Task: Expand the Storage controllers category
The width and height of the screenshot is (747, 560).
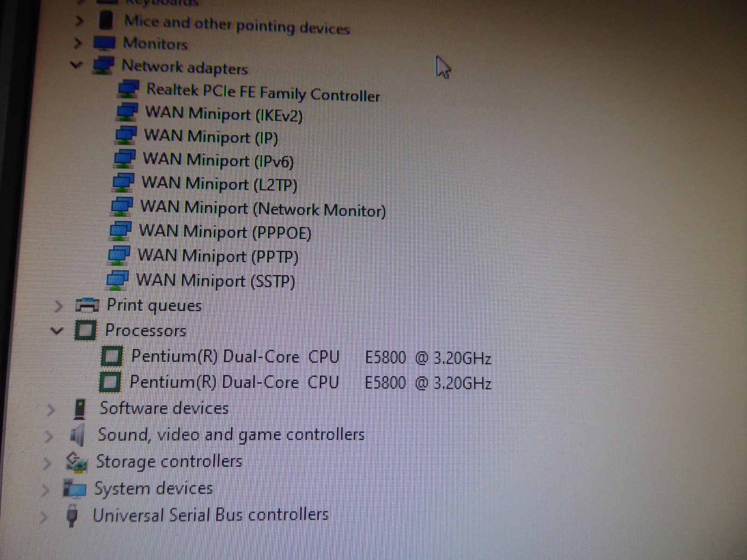Action: point(46,463)
